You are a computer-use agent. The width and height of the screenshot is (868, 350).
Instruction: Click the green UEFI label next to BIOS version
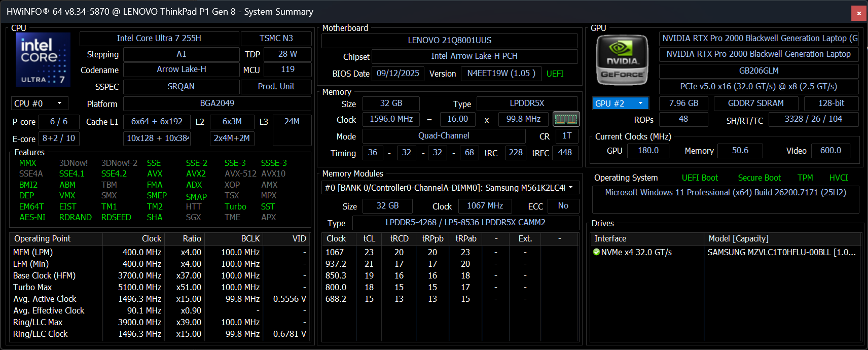(x=555, y=74)
